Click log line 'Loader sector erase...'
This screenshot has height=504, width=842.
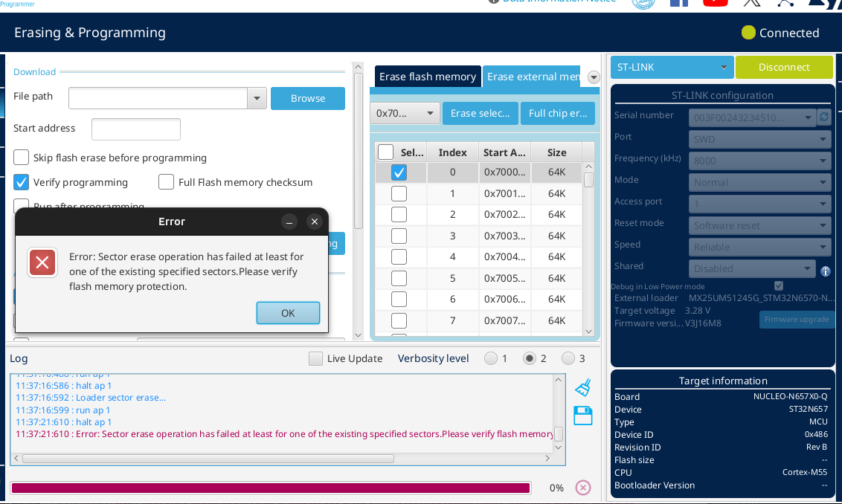[120, 398]
